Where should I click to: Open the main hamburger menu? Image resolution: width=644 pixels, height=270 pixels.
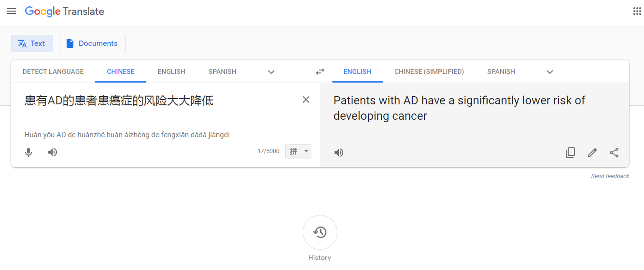point(12,11)
